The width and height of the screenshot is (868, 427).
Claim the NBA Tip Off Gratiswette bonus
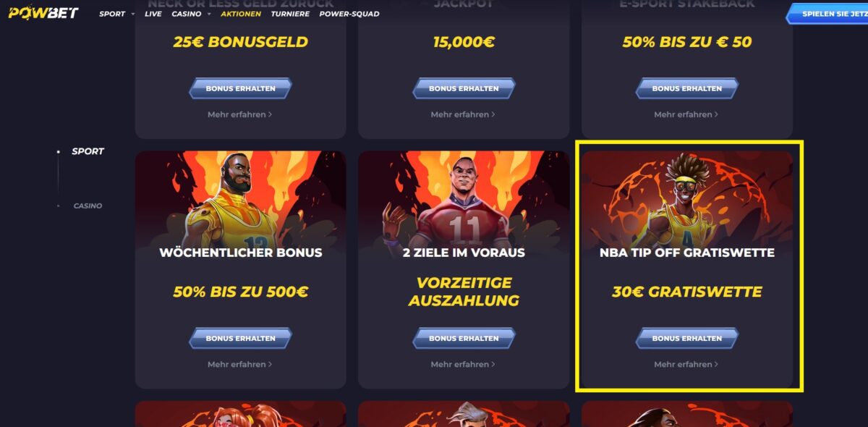point(686,338)
